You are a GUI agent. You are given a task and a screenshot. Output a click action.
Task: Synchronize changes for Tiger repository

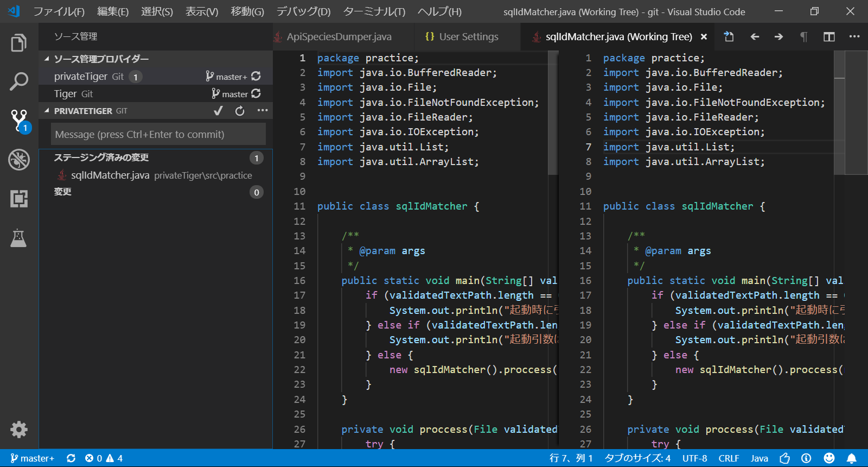[x=256, y=94]
